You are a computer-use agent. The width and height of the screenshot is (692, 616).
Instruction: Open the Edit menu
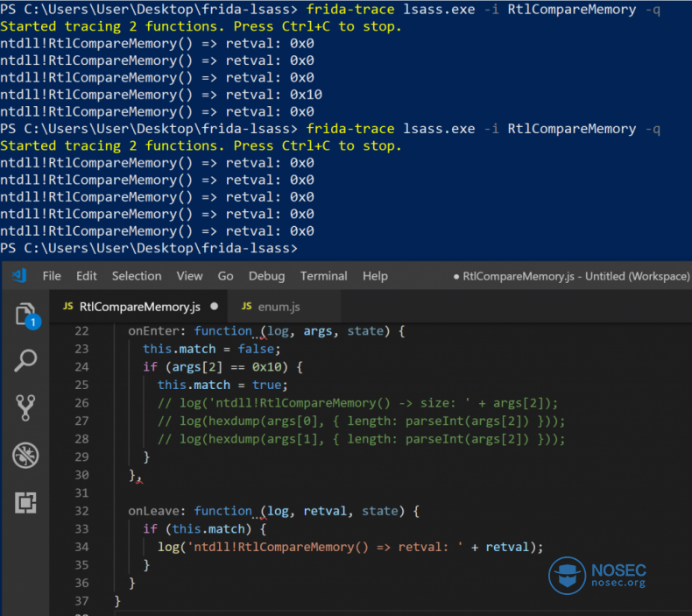pos(87,276)
